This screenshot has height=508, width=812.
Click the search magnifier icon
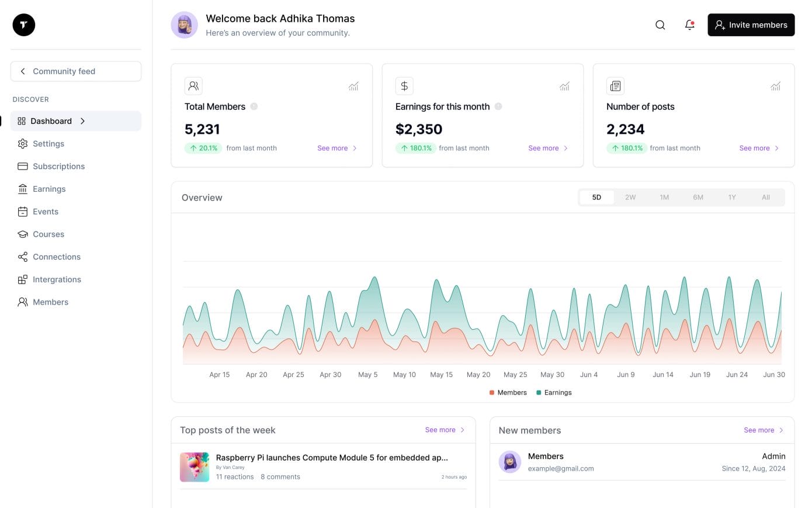(x=660, y=25)
